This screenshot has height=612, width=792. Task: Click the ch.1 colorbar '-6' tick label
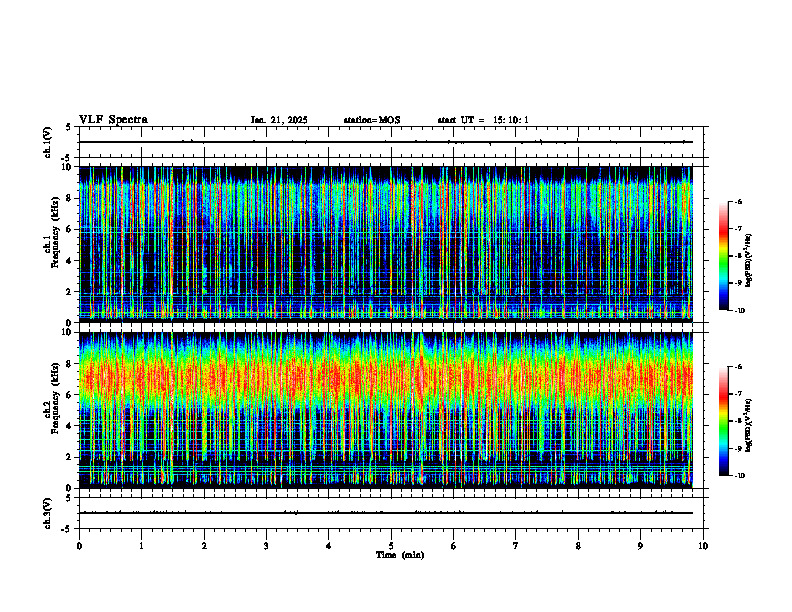point(738,201)
